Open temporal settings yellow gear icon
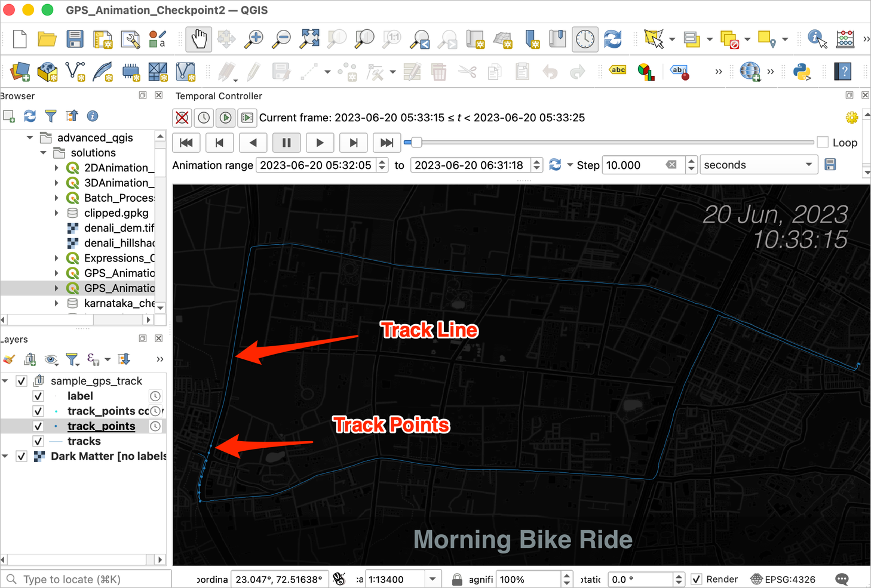The image size is (871, 588). (x=852, y=118)
